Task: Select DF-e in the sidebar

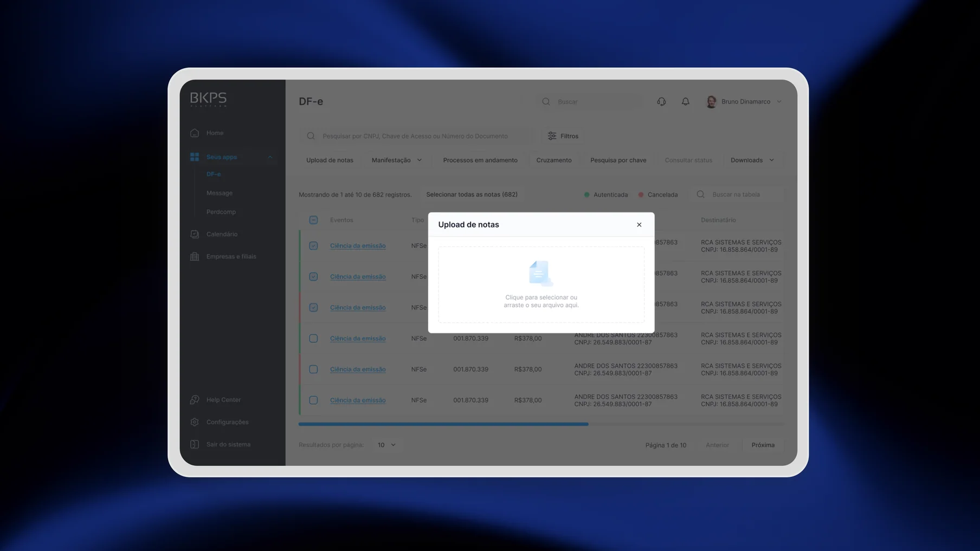Action: pyautogui.click(x=214, y=174)
